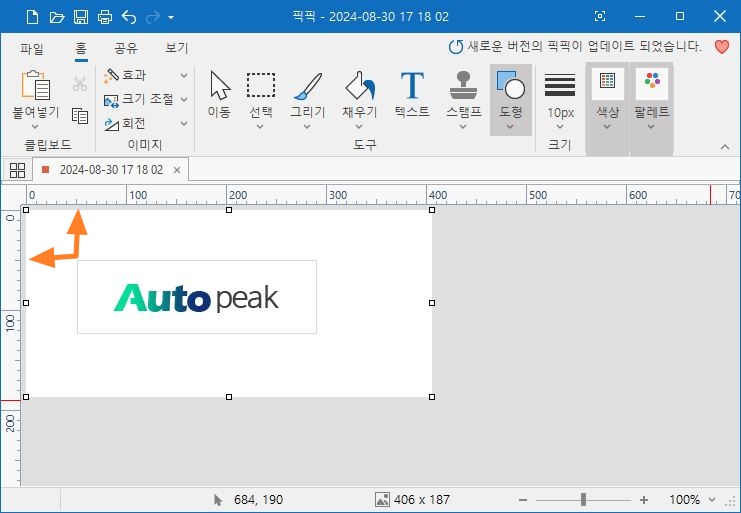This screenshot has height=513, width=741.
Task: Open quick access toolbar customize arrow
Action: (x=171, y=18)
